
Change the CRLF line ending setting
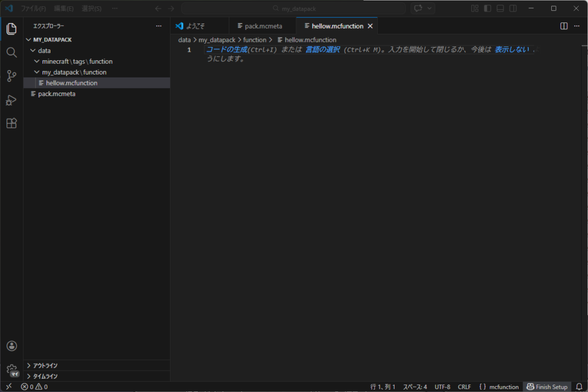464,386
